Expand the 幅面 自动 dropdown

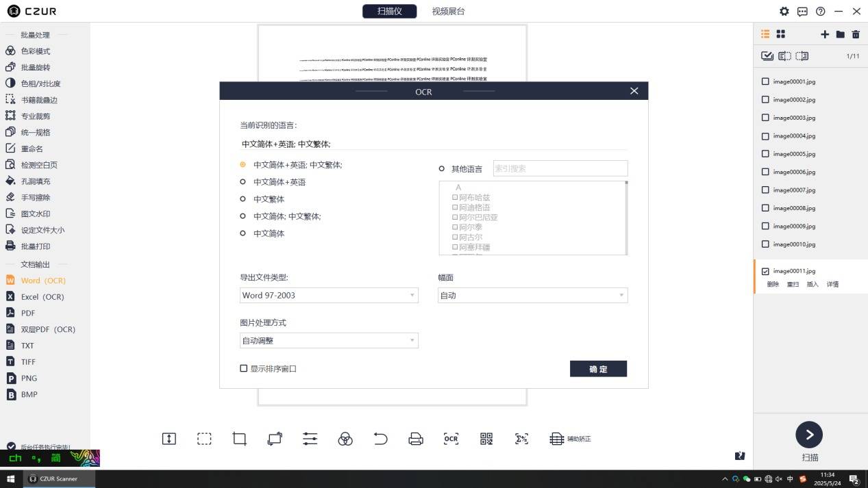pyautogui.click(x=533, y=295)
